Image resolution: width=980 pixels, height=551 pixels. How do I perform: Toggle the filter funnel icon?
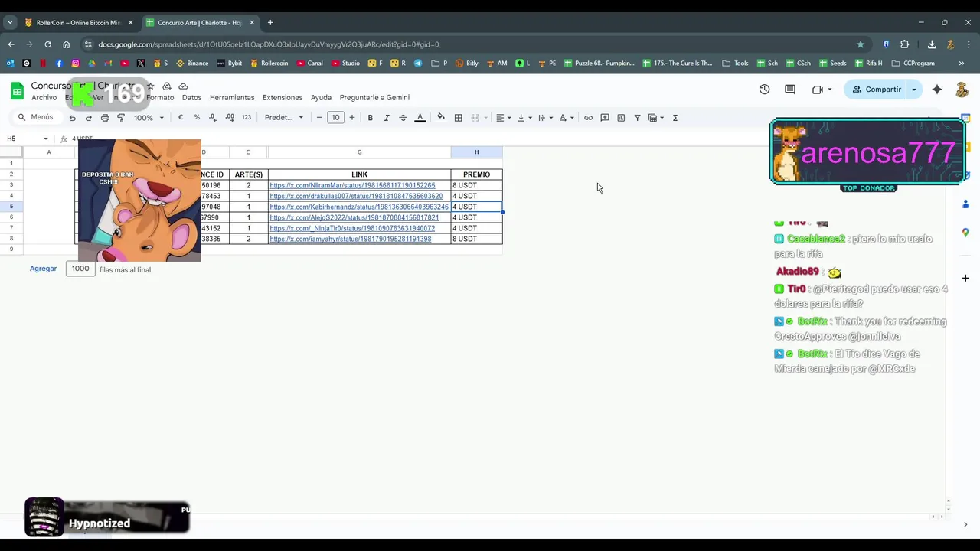tap(637, 118)
